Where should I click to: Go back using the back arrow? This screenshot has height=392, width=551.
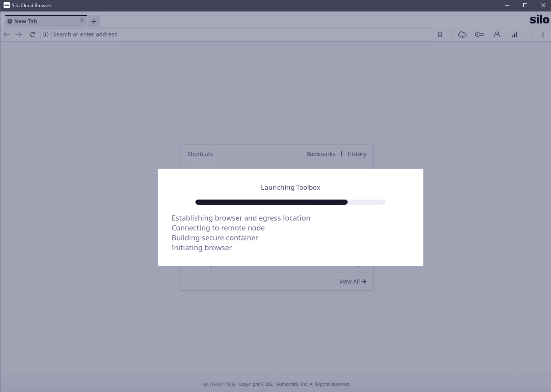coord(7,34)
